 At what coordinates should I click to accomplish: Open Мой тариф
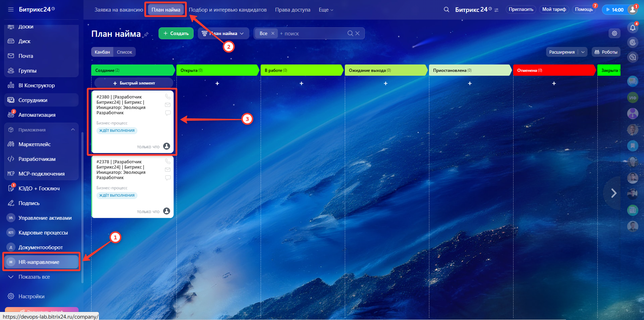(554, 9)
